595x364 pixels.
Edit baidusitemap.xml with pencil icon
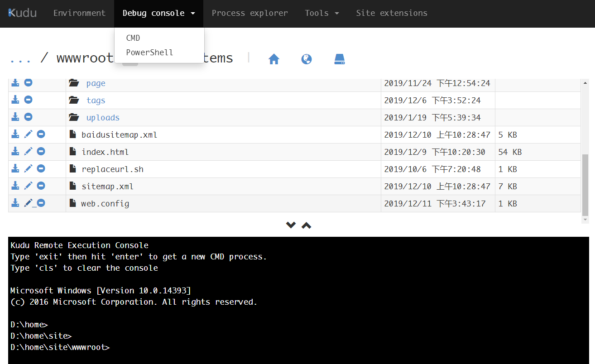[28, 134]
